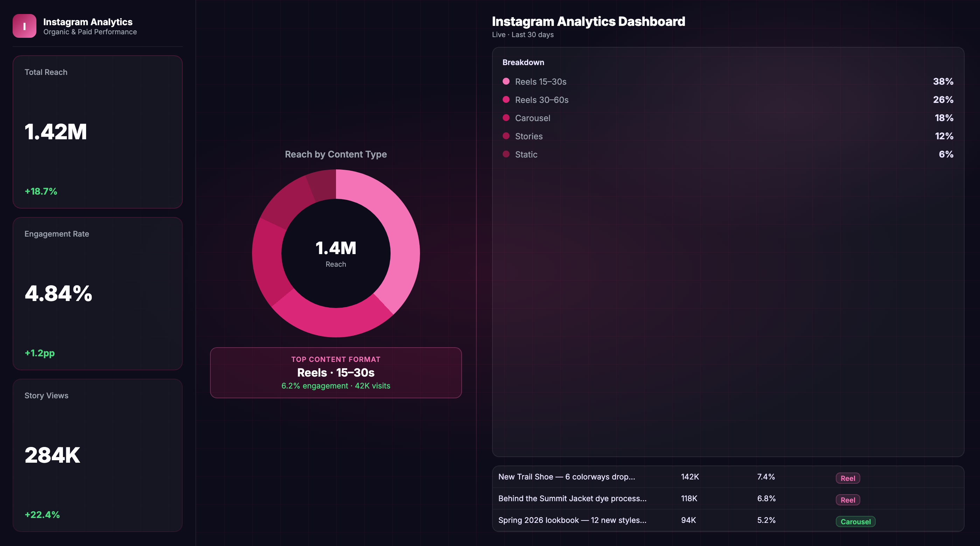Click the 6.8% engagement value
The image size is (980, 546).
[x=766, y=499]
